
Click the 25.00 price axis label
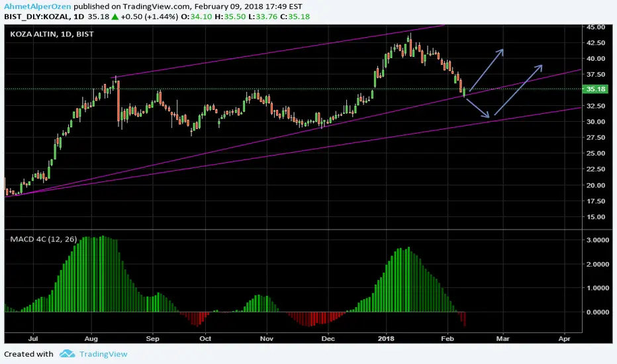(596, 154)
